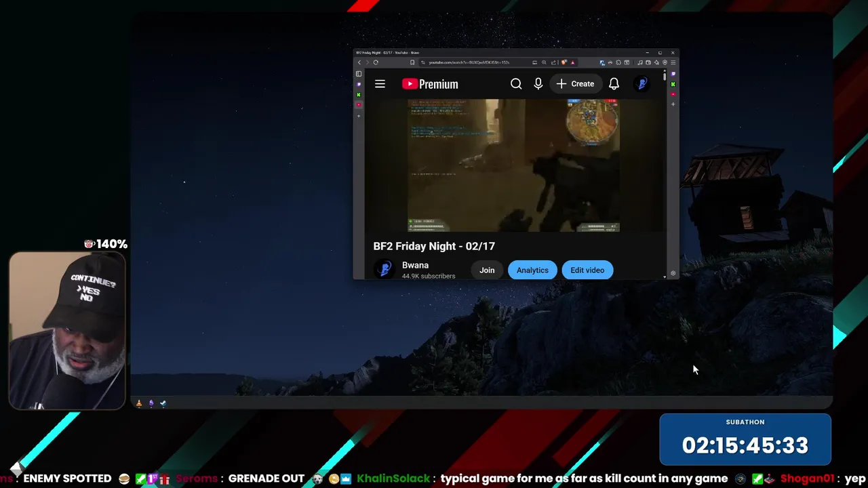Open Brave Leo AI star icon
The image size is (868, 488).
656,62
